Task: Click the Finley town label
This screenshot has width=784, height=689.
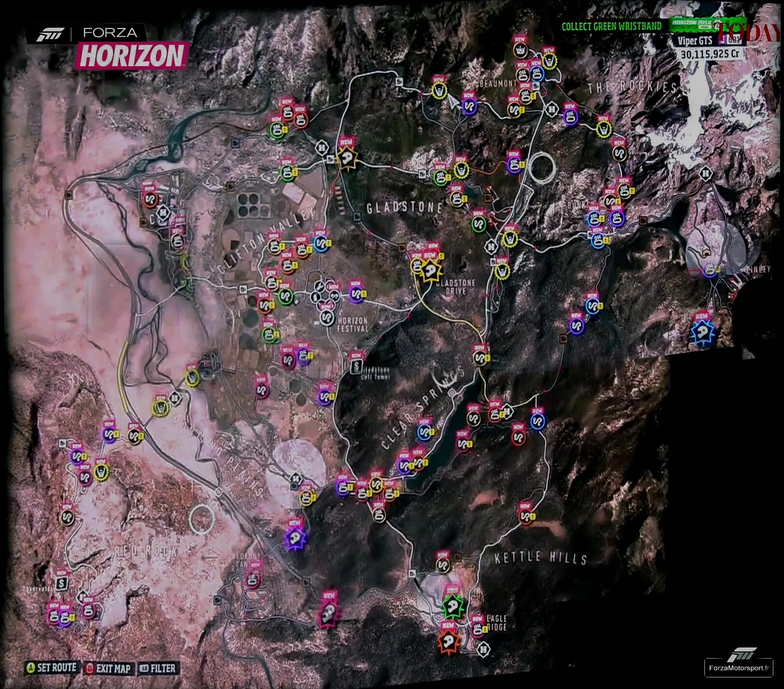Action: (x=758, y=269)
